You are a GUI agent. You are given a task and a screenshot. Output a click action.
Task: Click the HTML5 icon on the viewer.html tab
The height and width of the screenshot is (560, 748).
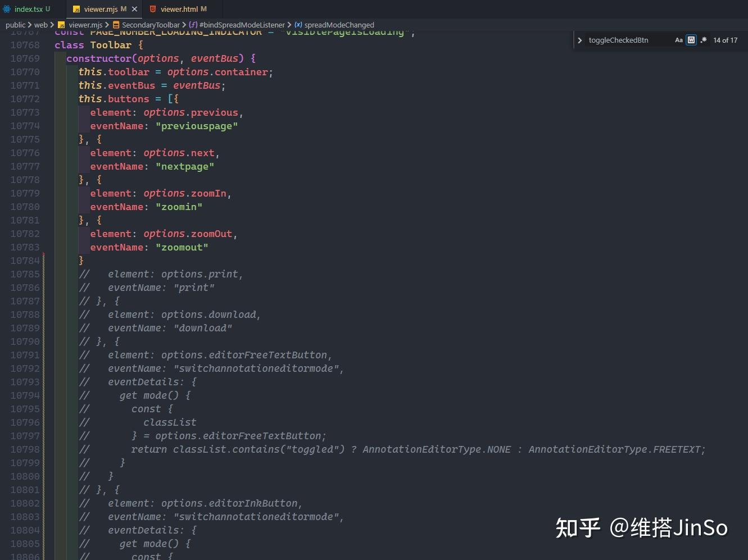(152, 8)
